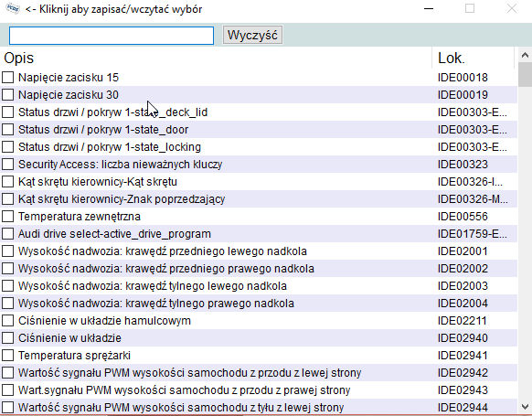532x416 pixels.
Task: Focus the search filter text field
Action: pyautogui.click(x=112, y=36)
